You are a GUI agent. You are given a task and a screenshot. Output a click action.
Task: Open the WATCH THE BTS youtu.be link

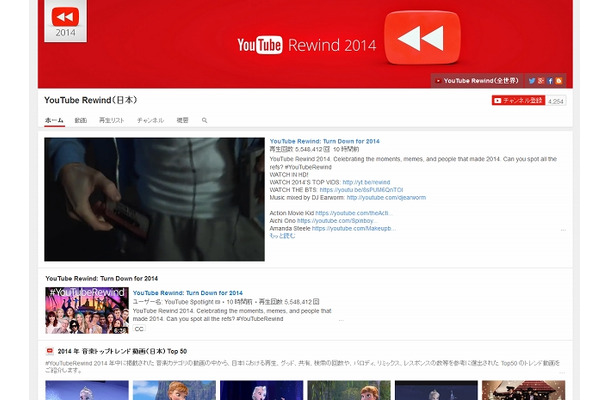tap(361, 190)
